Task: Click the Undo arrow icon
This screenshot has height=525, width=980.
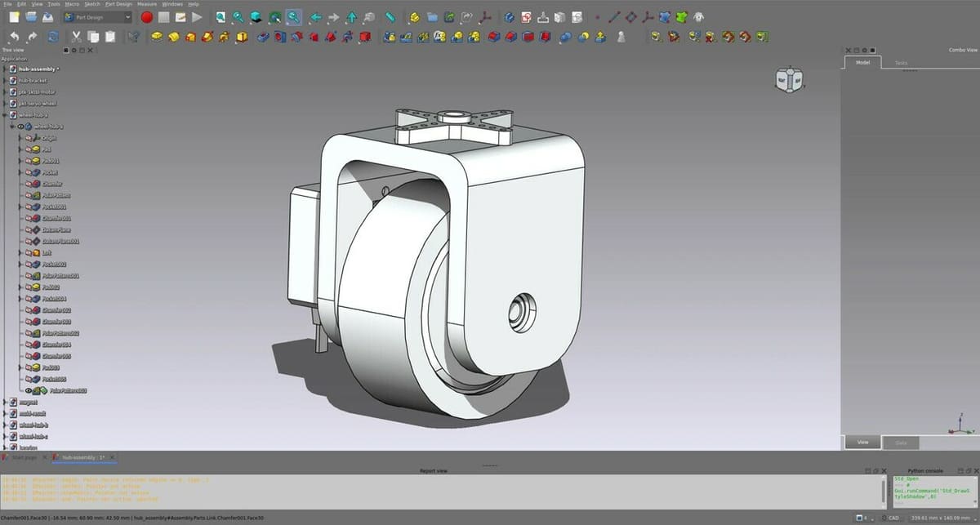Action: click(x=13, y=37)
